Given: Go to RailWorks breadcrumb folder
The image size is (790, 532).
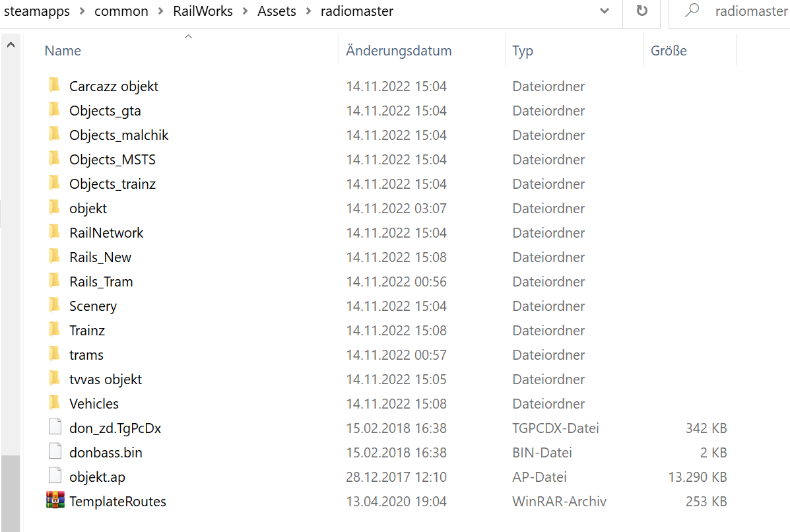Looking at the screenshot, I should (x=203, y=11).
